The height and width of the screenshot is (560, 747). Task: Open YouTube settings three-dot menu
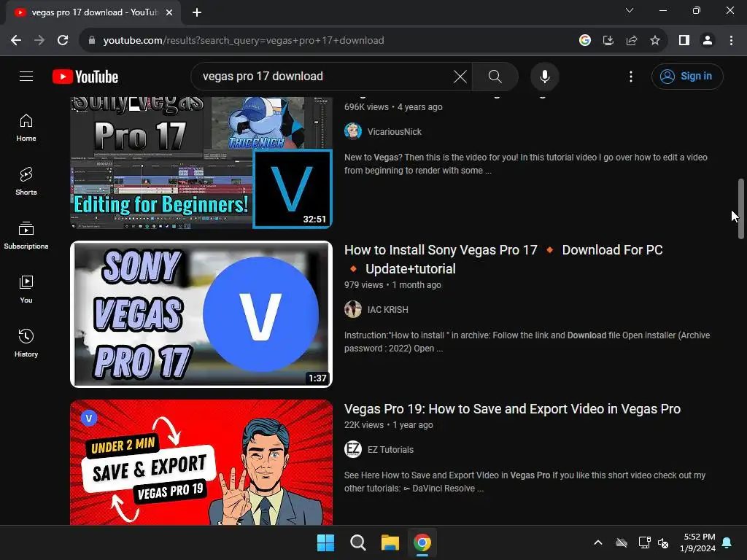pos(631,76)
